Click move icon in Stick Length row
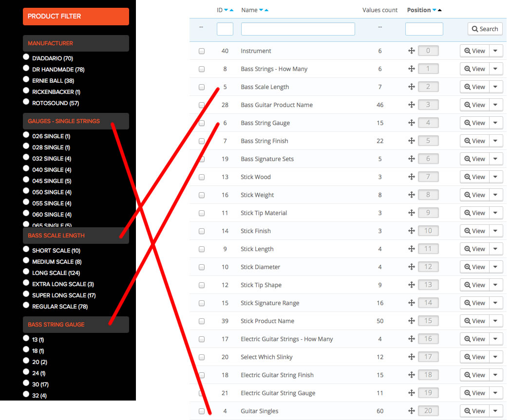The height and width of the screenshot is (420, 511). (412, 249)
